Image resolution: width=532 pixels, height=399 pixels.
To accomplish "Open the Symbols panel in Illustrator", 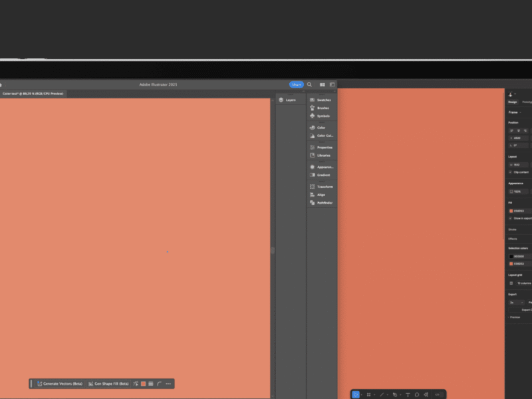I will click(x=321, y=116).
